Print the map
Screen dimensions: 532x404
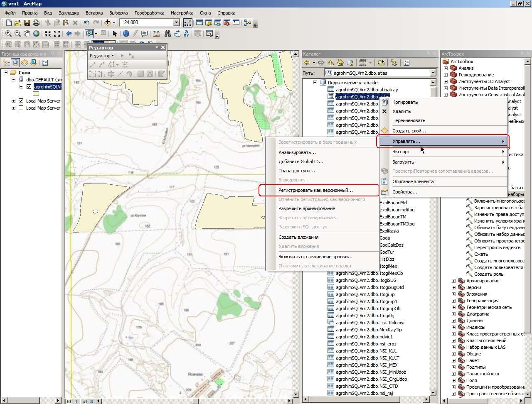pos(36,23)
